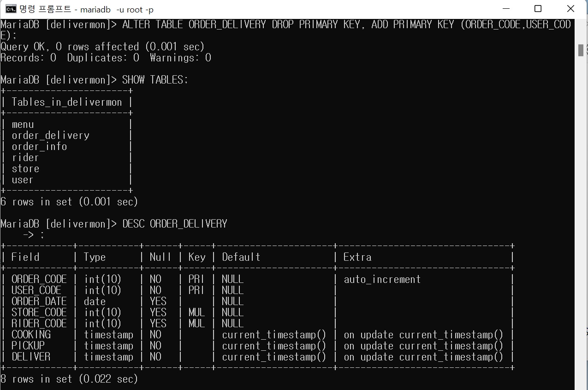The image size is (588, 390).
Task: Click the PRI key value for ORDER_CODE
Action: tap(196, 279)
